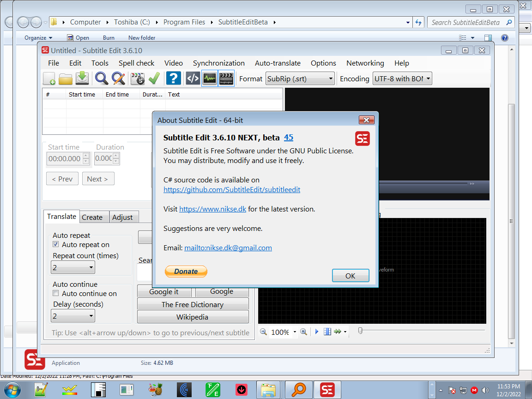Open the GitHub source code link

click(232, 190)
